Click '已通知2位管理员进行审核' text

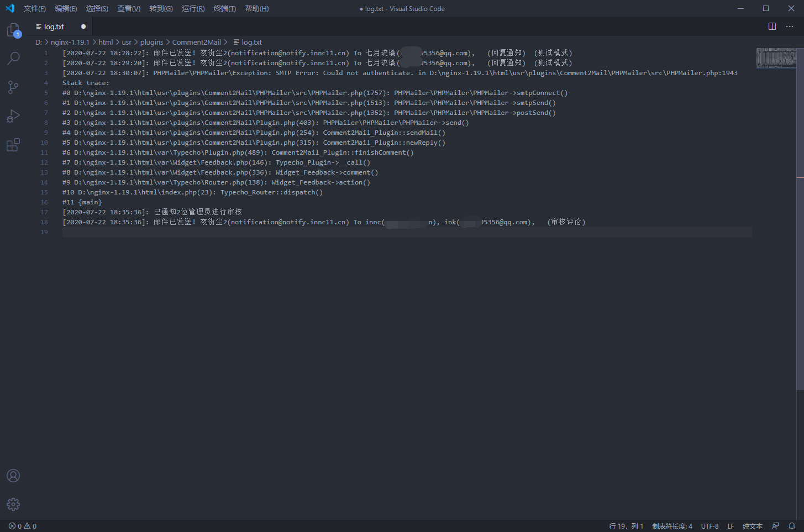[x=198, y=212]
